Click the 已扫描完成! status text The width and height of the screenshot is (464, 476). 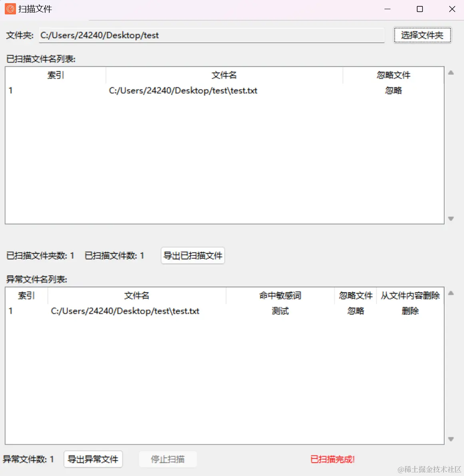[x=333, y=459]
